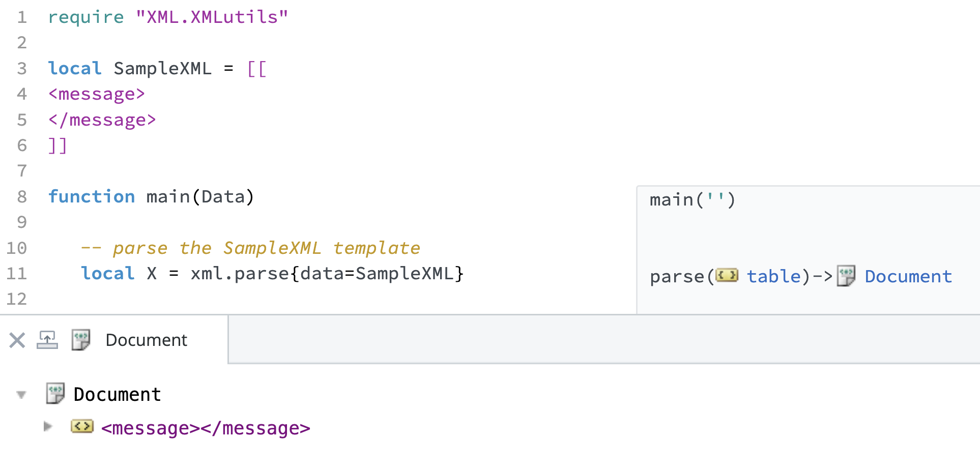Viewport: 980px width, 468px height.
Task: Click the Document icon in parse annotation
Action: 846,276
